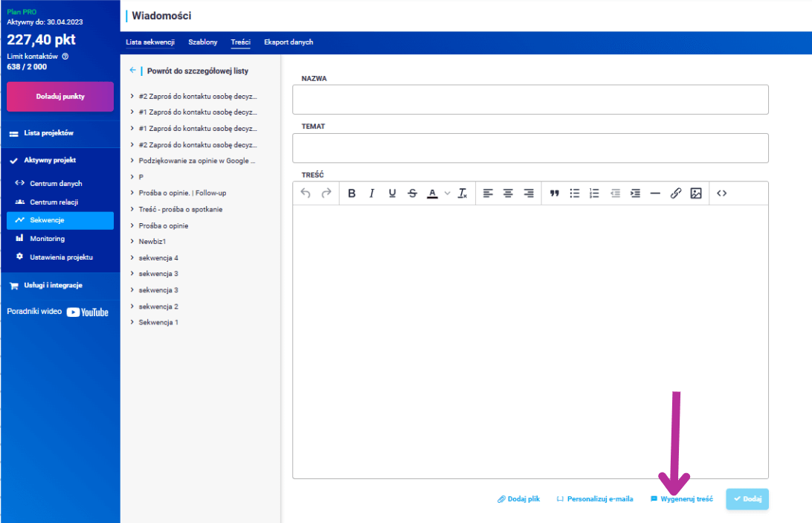Select Sekwencje in the sidebar
The height and width of the screenshot is (523, 812).
click(x=60, y=220)
